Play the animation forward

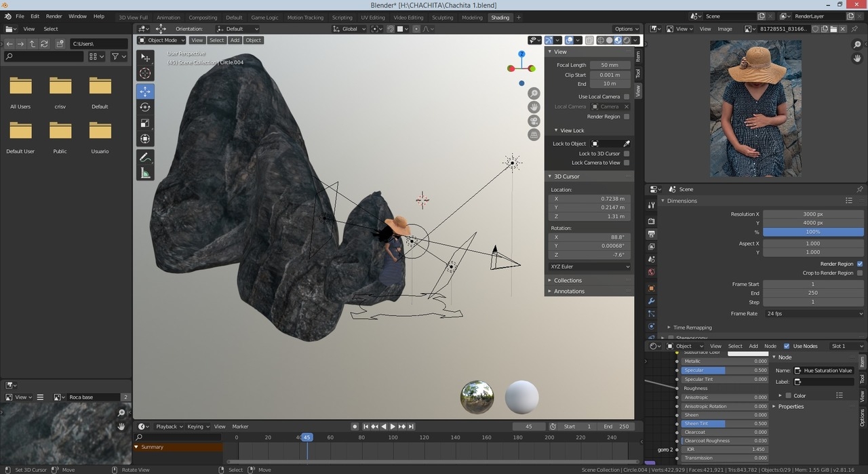(393, 427)
